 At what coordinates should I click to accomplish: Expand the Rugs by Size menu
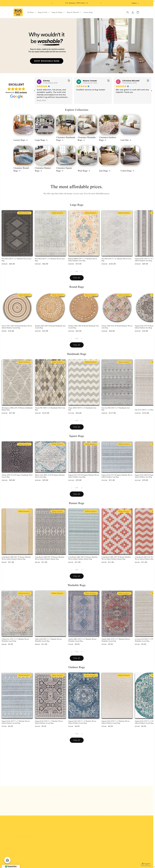click(44, 12)
